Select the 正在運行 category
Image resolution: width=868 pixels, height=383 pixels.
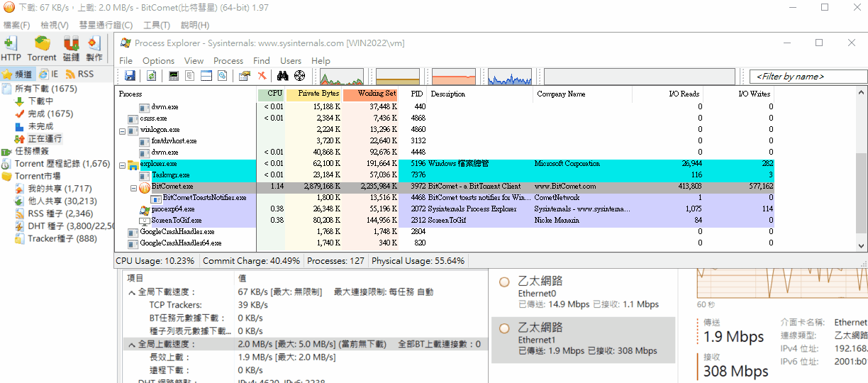(39, 138)
